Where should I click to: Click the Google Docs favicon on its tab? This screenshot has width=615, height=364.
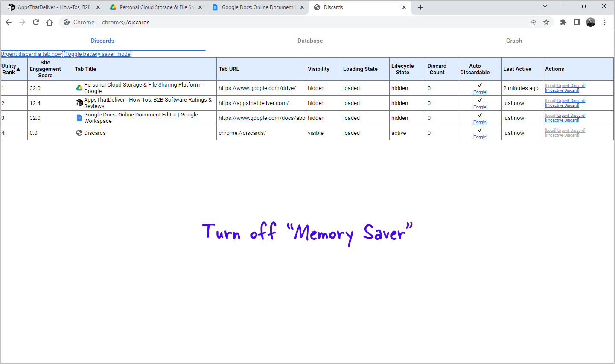coord(215,7)
